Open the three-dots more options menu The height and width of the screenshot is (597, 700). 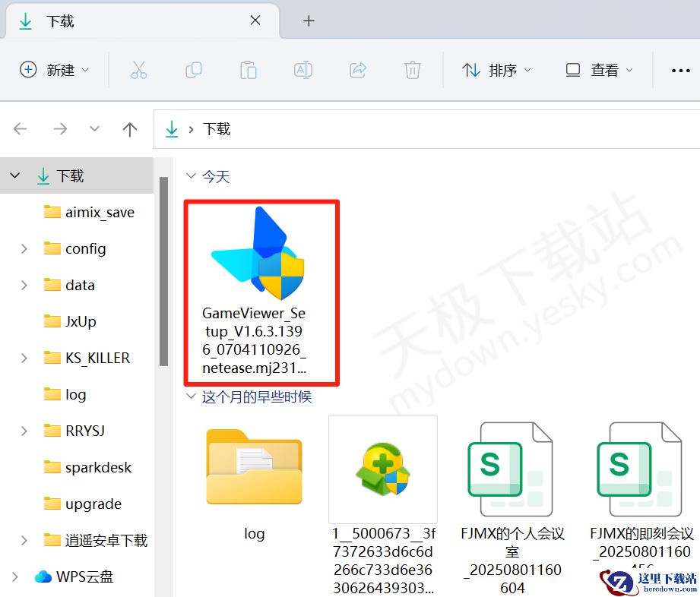681,71
